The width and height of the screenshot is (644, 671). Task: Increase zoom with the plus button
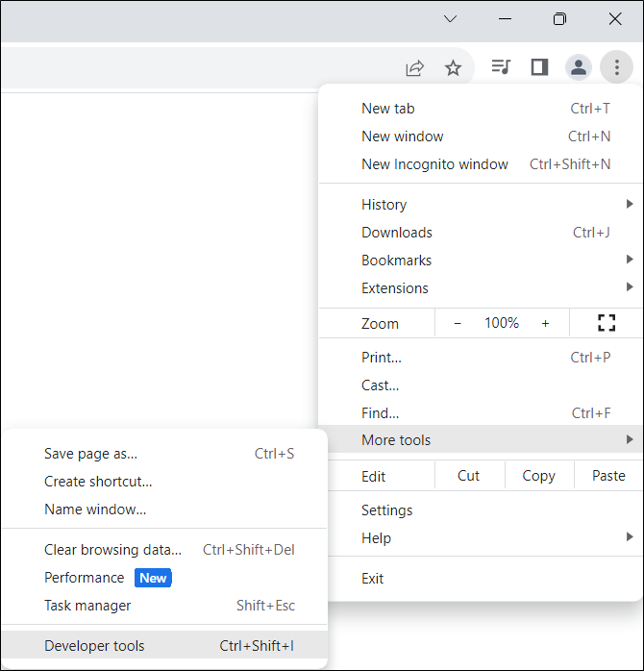(x=545, y=323)
